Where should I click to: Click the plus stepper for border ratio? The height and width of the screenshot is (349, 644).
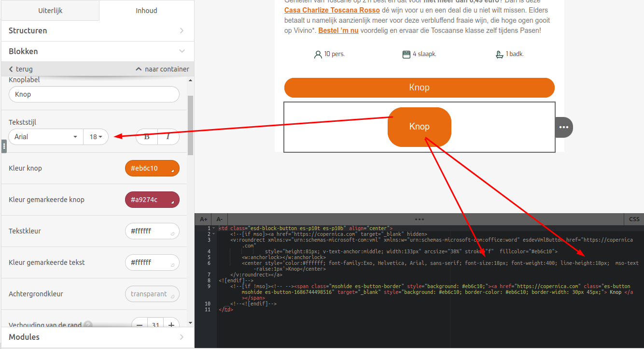point(171,325)
